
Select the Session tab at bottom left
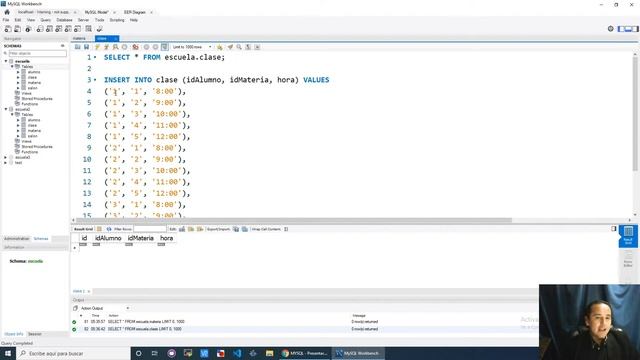[35, 334]
